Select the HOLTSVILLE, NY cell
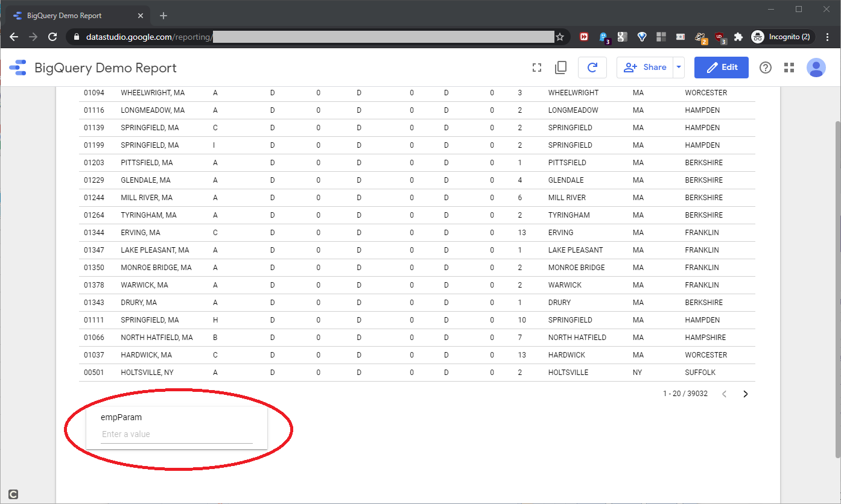This screenshot has height=504, width=841. tap(147, 373)
